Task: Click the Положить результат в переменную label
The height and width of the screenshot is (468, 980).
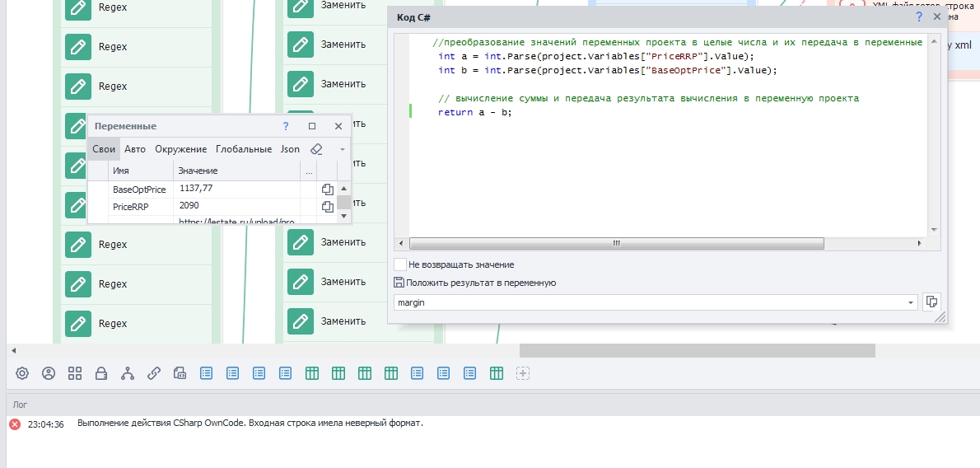Action: (481, 283)
